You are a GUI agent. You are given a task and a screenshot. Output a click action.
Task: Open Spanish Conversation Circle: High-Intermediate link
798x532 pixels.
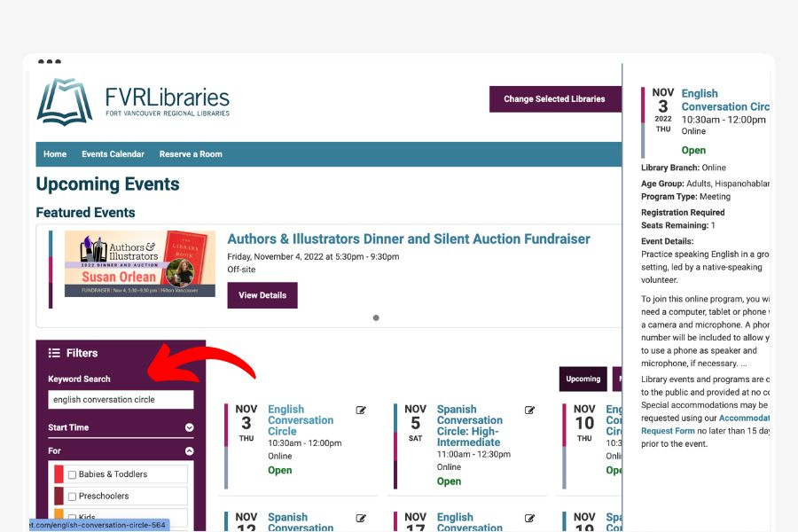coord(469,426)
